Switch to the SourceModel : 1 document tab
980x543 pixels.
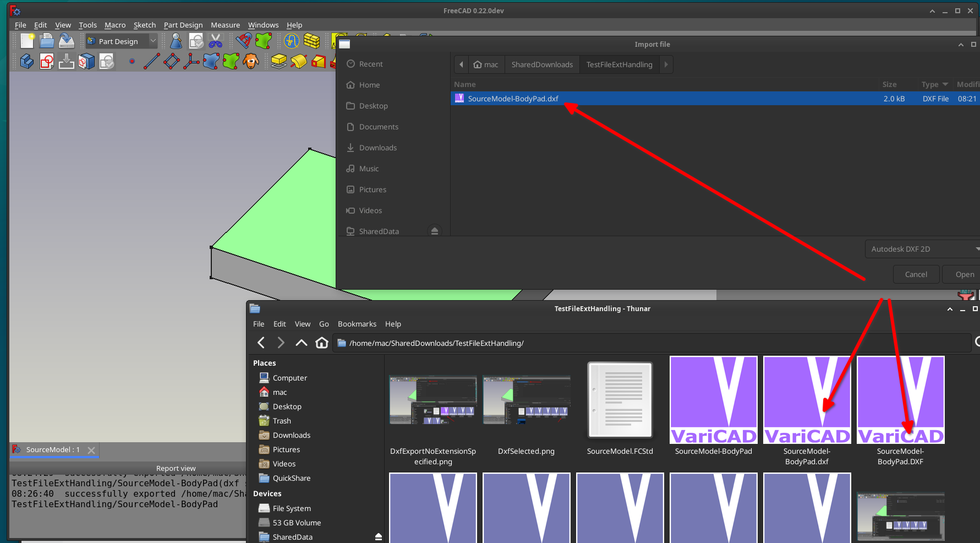[54, 449]
